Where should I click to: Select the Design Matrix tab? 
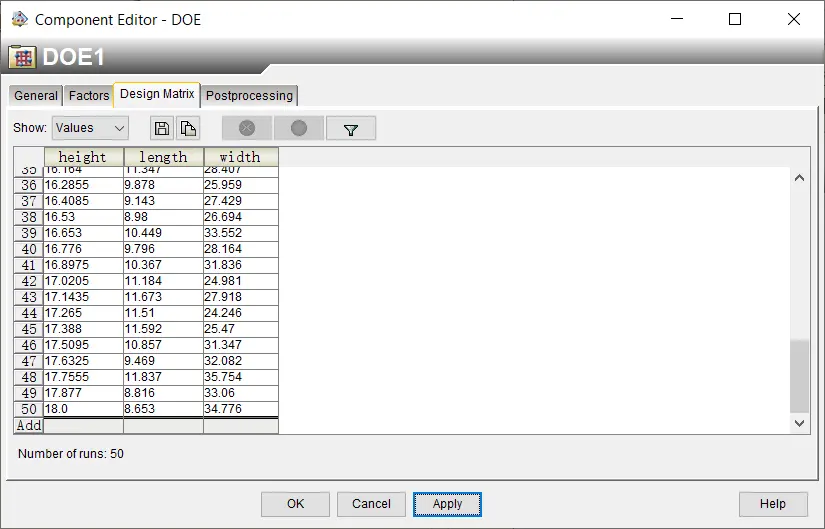click(x=157, y=94)
